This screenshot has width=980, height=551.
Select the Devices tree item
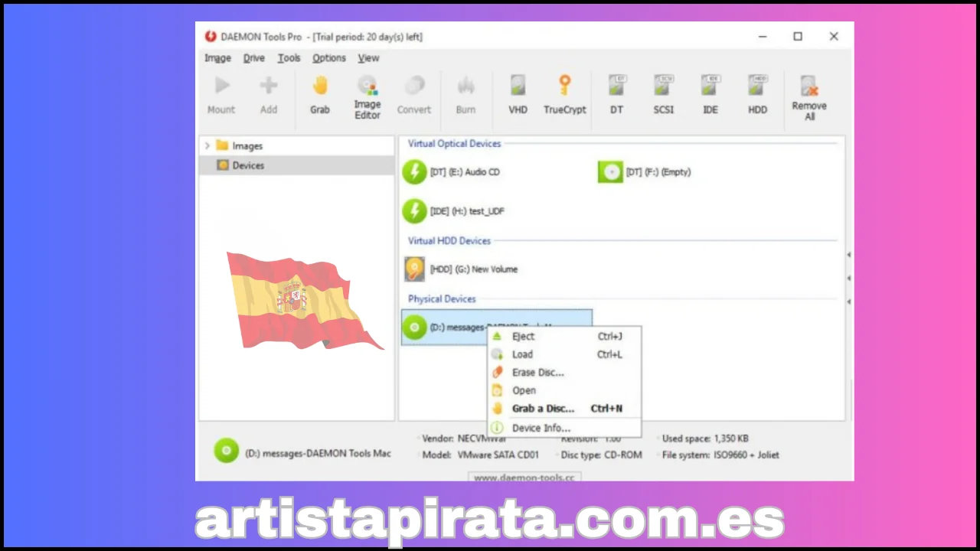pyautogui.click(x=240, y=165)
